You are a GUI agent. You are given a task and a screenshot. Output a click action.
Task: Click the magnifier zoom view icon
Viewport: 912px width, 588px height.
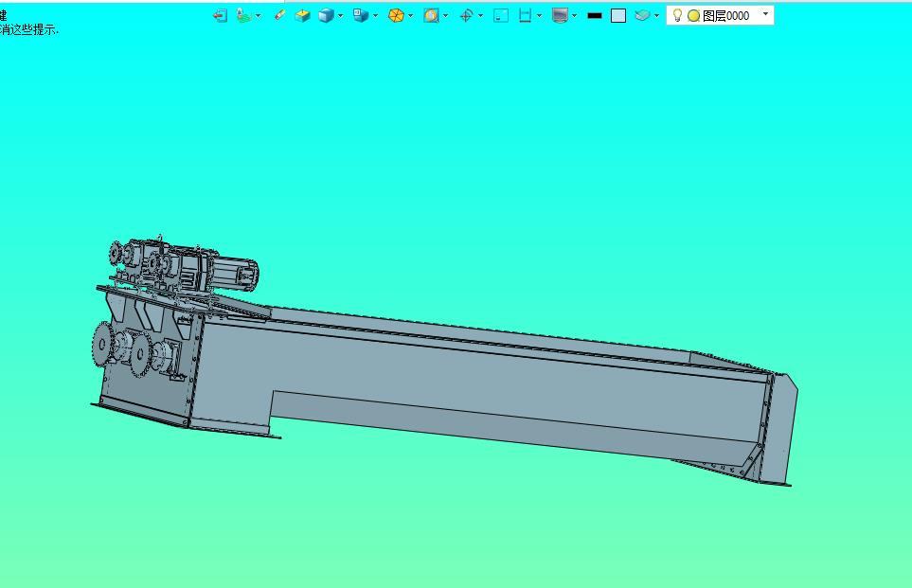click(431, 15)
